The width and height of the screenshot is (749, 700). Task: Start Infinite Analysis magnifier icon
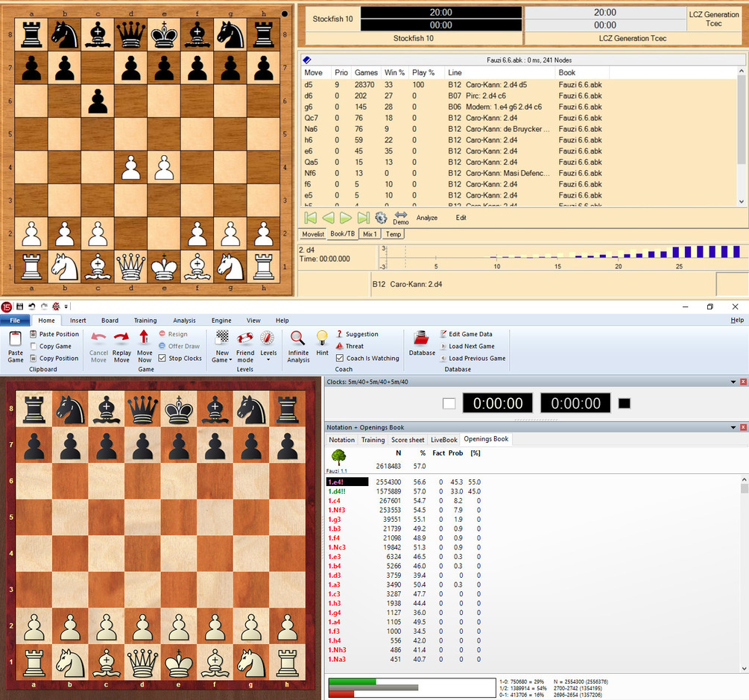(297, 338)
